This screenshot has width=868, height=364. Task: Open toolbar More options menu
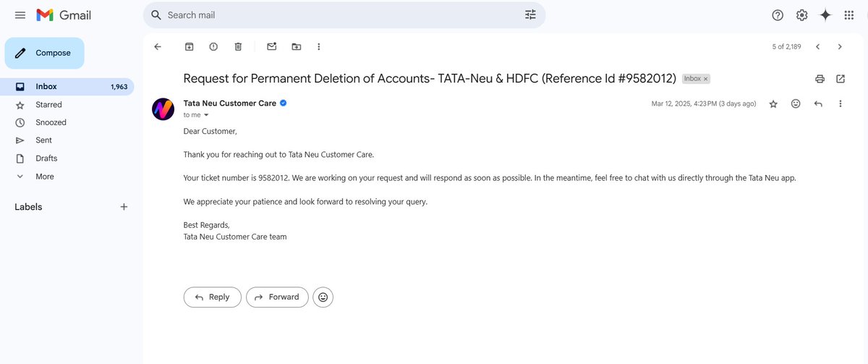click(319, 46)
